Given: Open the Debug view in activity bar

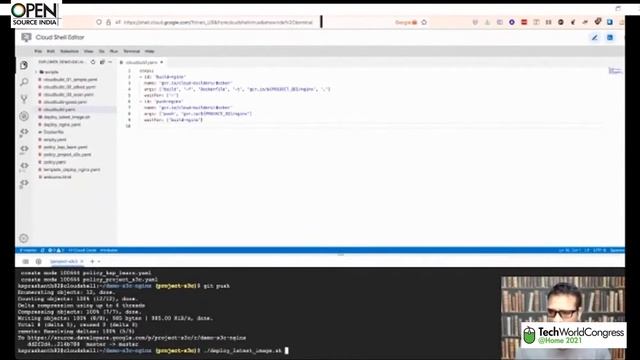Looking at the screenshot, I should click(x=24, y=116).
